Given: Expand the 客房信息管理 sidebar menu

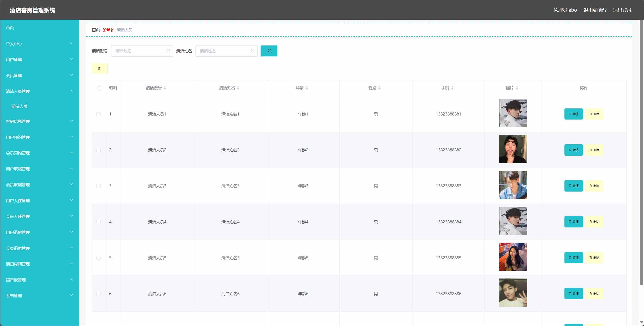Looking at the screenshot, I should point(39,121).
